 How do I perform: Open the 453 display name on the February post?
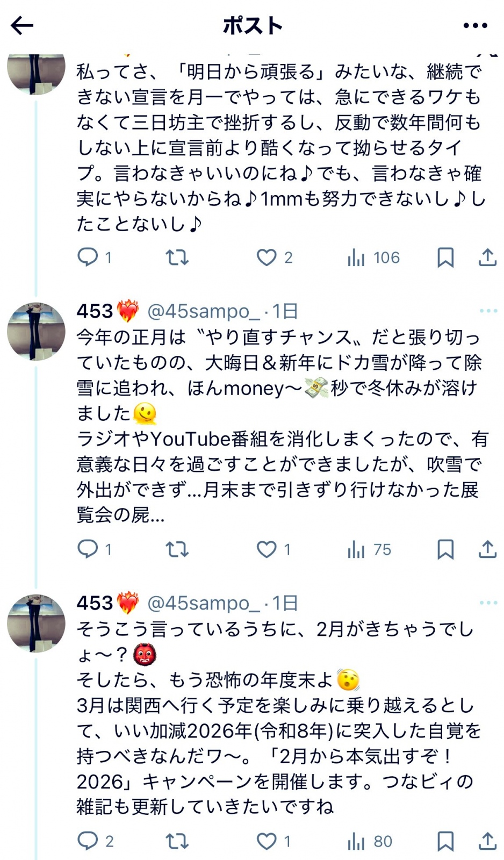pyautogui.click(x=95, y=603)
